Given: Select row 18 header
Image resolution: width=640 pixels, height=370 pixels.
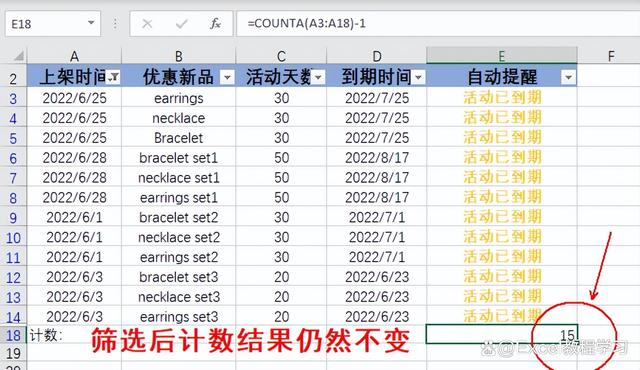Looking at the screenshot, I should [13, 335].
